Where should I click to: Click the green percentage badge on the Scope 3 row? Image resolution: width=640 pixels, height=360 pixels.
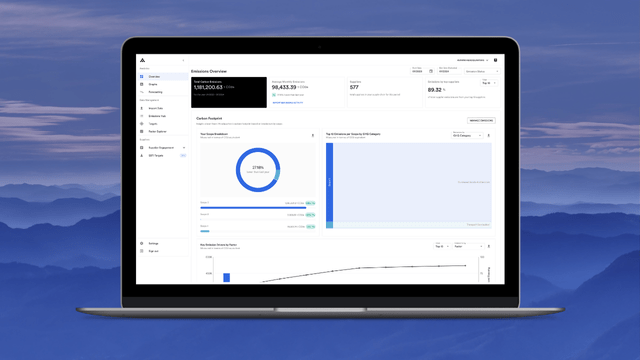[311, 203]
